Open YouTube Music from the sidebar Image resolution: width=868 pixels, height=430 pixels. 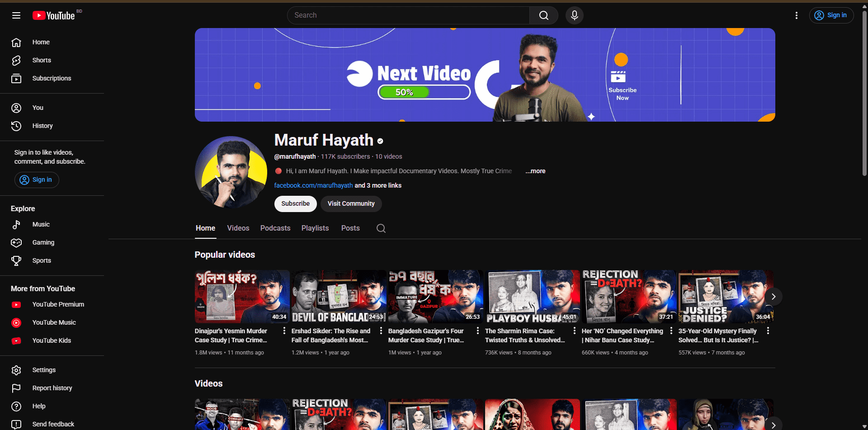point(53,322)
